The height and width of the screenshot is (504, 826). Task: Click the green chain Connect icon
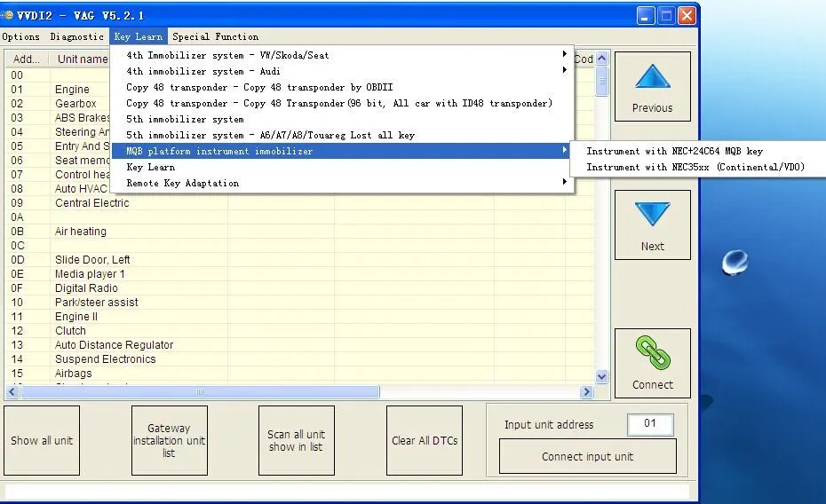(653, 352)
